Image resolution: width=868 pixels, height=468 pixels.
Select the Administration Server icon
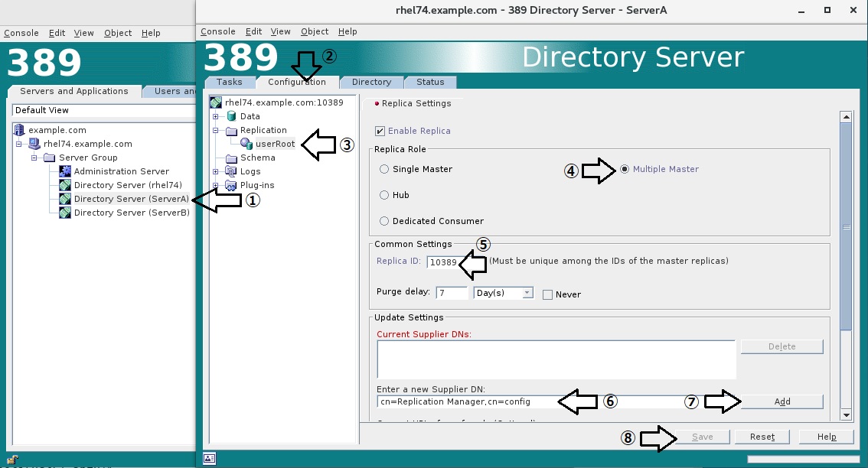tap(64, 171)
